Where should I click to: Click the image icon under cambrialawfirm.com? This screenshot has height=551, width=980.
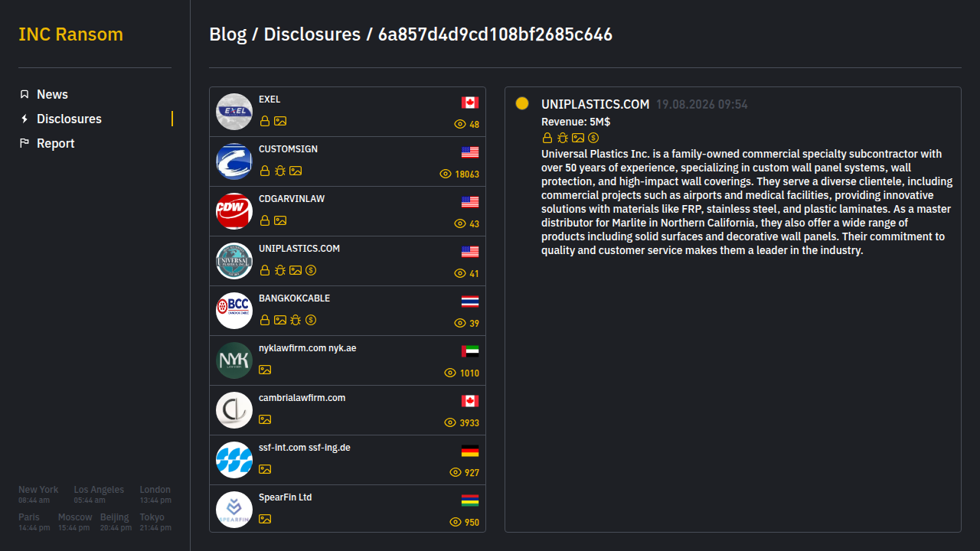point(265,419)
